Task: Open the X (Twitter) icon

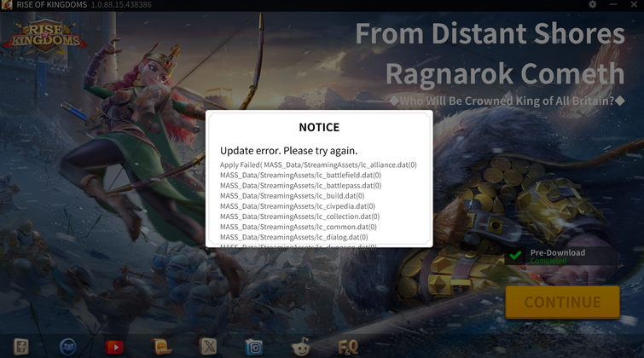Action: [x=208, y=347]
